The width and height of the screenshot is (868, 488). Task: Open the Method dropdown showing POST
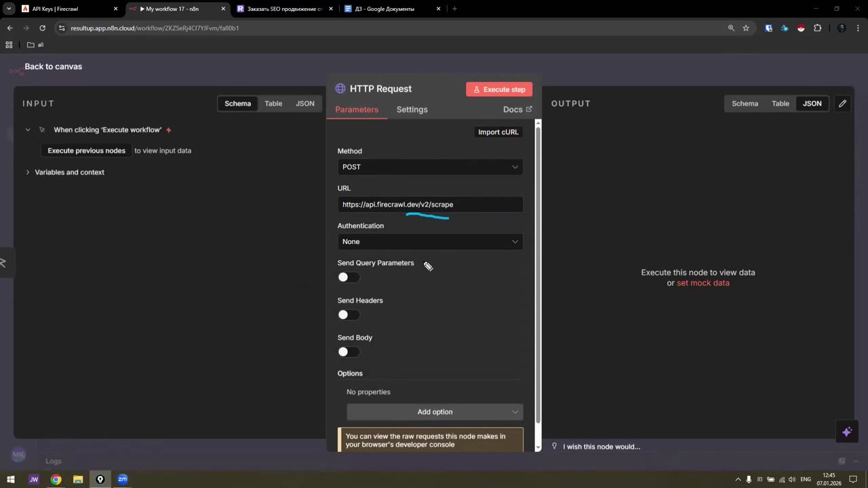coord(430,167)
